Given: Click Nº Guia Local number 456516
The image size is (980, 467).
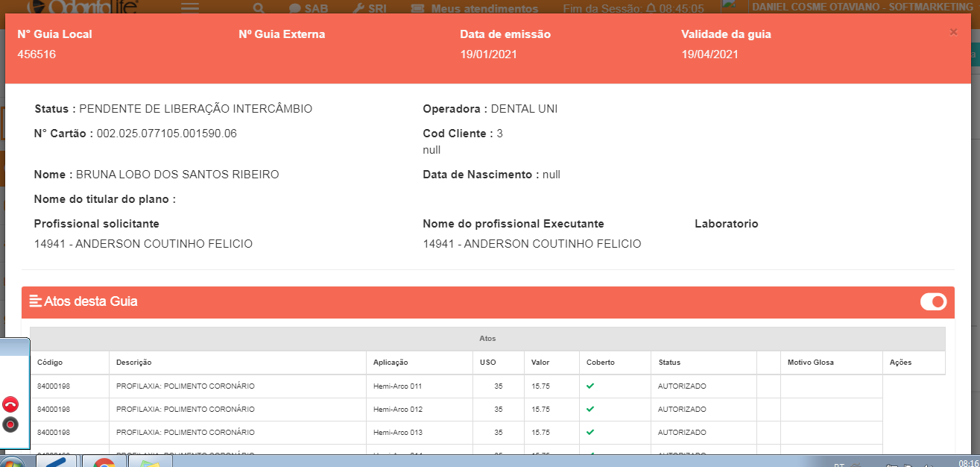Looking at the screenshot, I should click(37, 54).
